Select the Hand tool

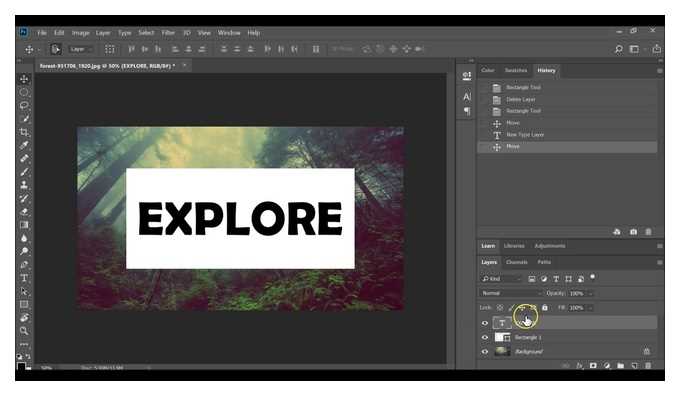pos(24,318)
